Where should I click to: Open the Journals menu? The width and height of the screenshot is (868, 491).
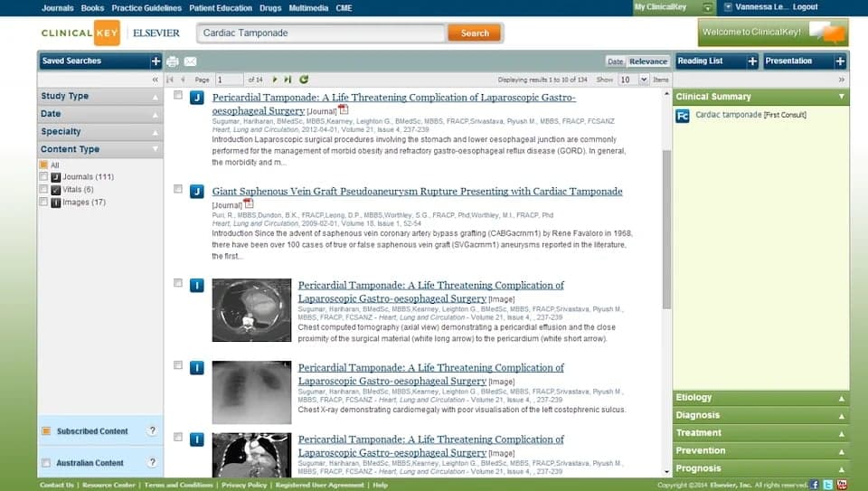pos(58,8)
